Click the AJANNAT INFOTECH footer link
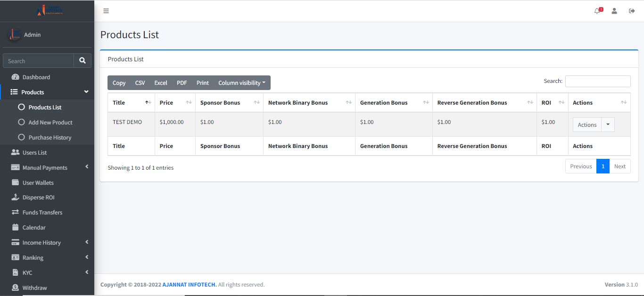644x296 pixels. tap(190, 285)
